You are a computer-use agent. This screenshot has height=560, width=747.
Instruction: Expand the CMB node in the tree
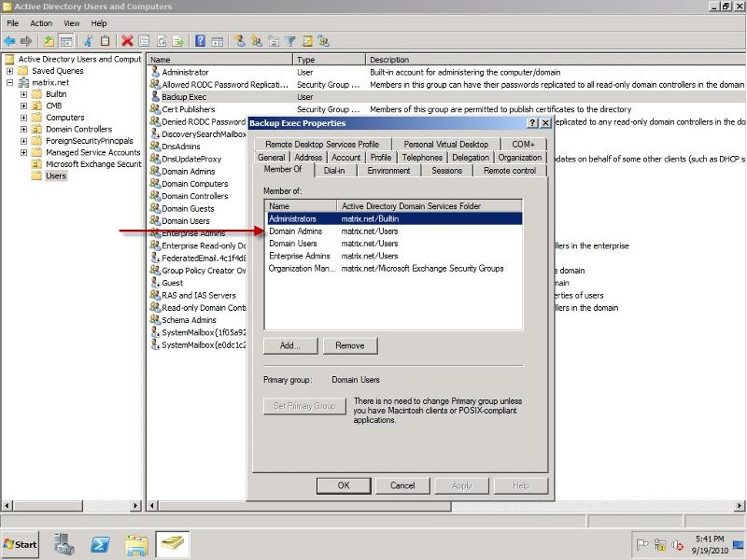coord(23,105)
